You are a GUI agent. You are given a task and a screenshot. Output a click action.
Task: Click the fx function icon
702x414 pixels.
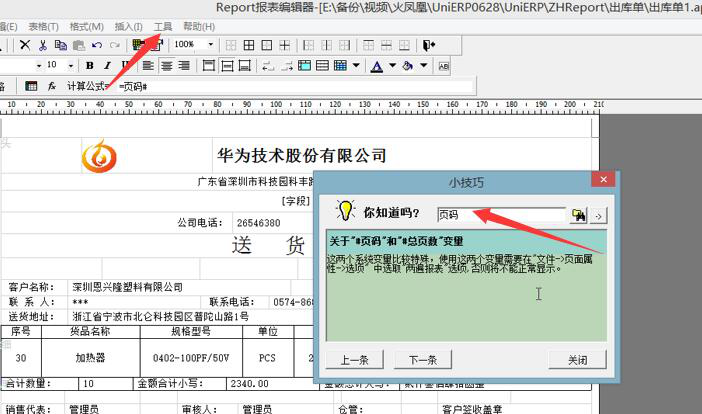[51, 86]
